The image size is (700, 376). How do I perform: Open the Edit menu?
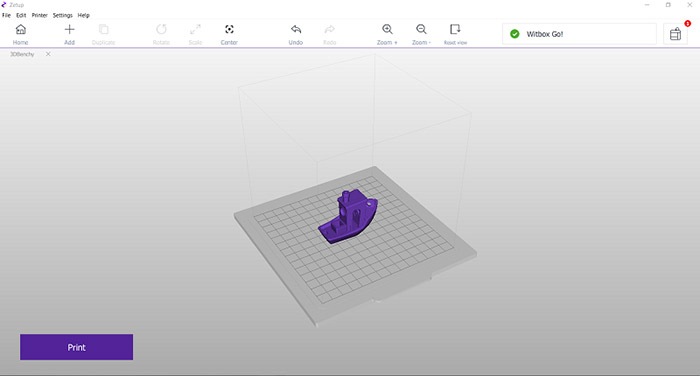21,15
